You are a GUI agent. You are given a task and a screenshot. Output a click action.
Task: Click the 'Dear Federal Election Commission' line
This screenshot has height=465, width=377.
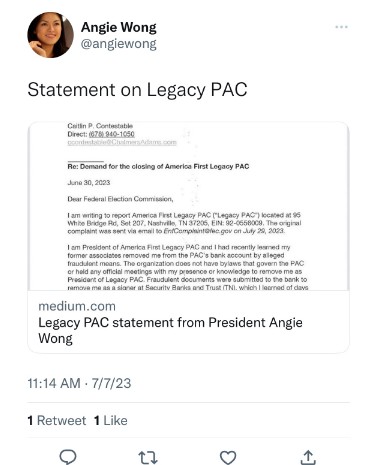[120, 199]
